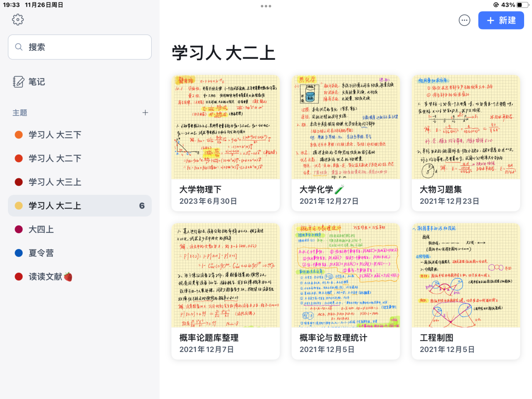Open the 工程制图 note thumbnail
The image size is (532, 399).
pyautogui.click(x=466, y=276)
